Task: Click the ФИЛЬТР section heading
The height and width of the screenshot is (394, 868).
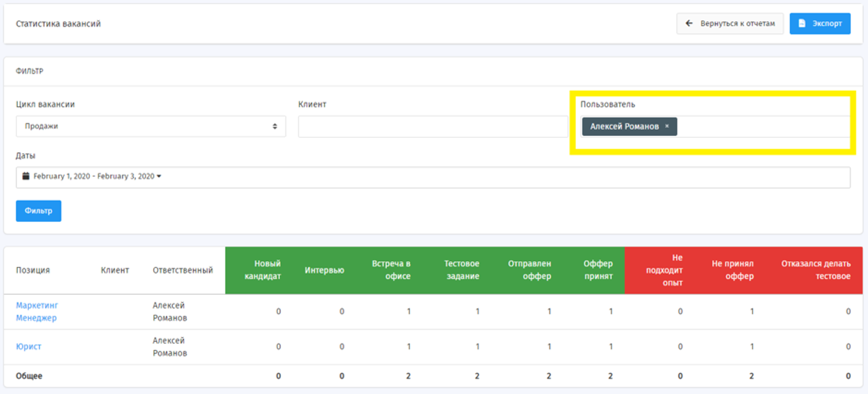Action: coord(29,71)
